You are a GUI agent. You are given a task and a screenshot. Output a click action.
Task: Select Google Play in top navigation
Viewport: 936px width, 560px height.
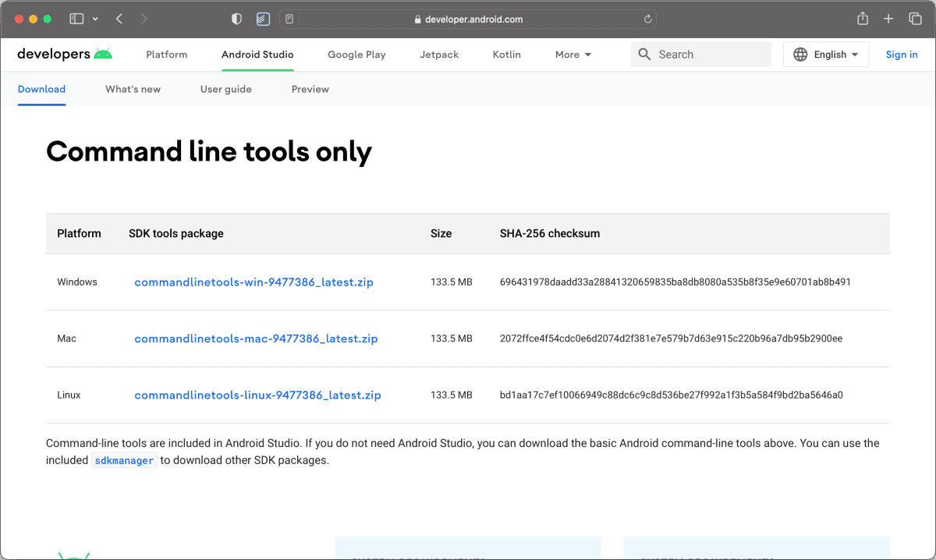coord(356,55)
